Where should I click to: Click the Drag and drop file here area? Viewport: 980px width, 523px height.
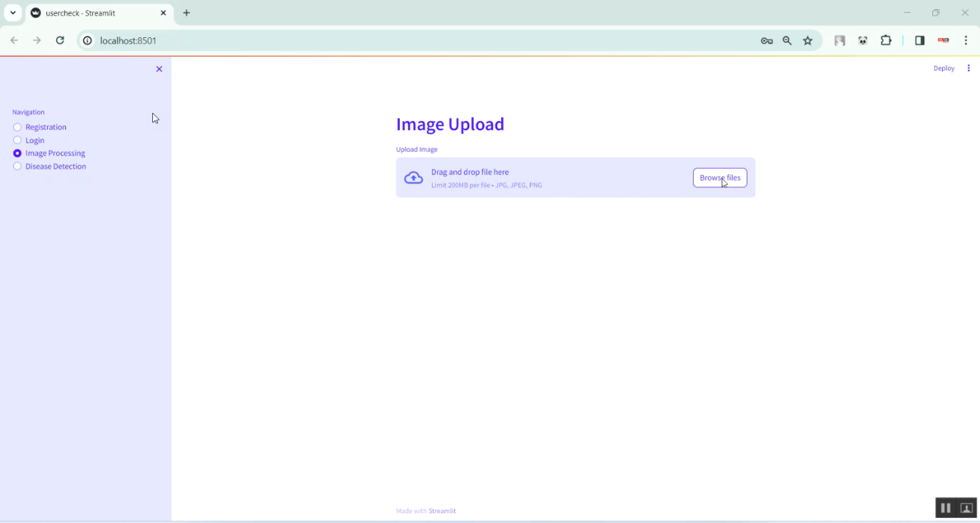click(576, 178)
